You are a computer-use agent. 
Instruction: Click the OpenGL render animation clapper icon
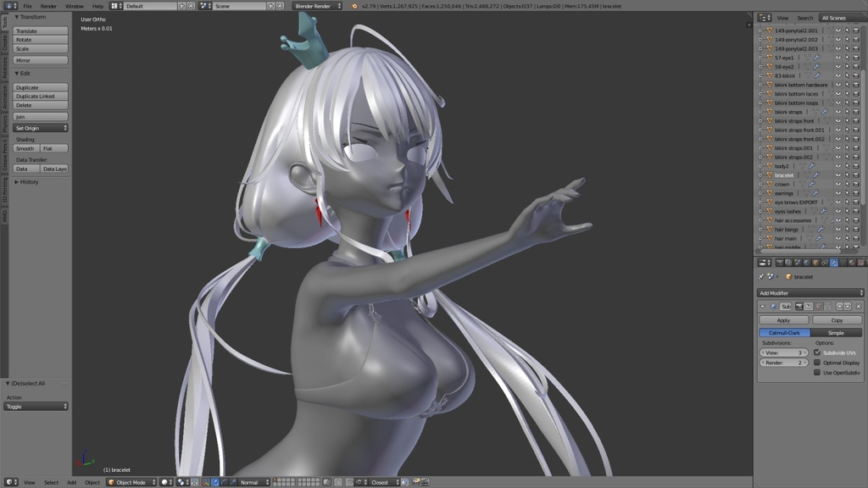(x=425, y=482)
